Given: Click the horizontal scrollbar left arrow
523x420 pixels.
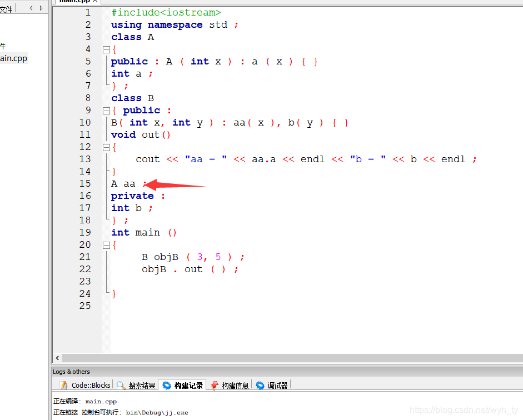Looking at the screenshot, I should (57, 358).
